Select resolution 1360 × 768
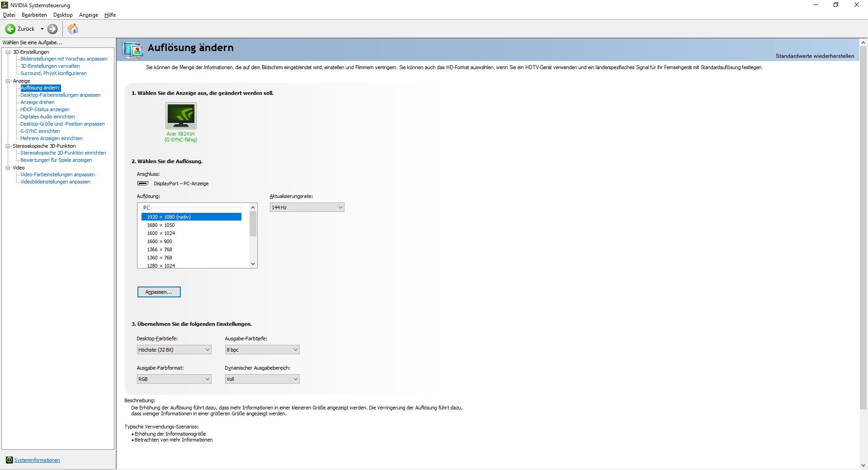The height and width of the screenshot is (470, 868). point(191,258)
